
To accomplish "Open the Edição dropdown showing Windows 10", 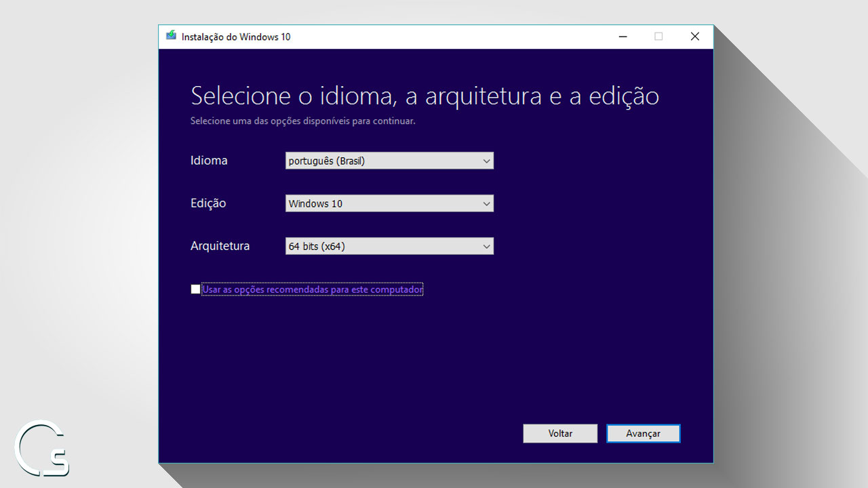I will point(389,203).
